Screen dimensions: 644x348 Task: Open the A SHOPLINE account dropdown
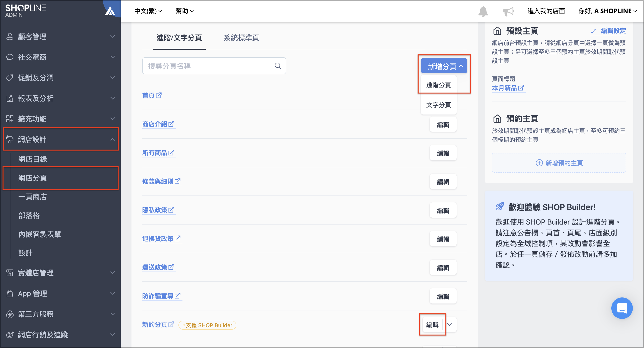(608, 11)
